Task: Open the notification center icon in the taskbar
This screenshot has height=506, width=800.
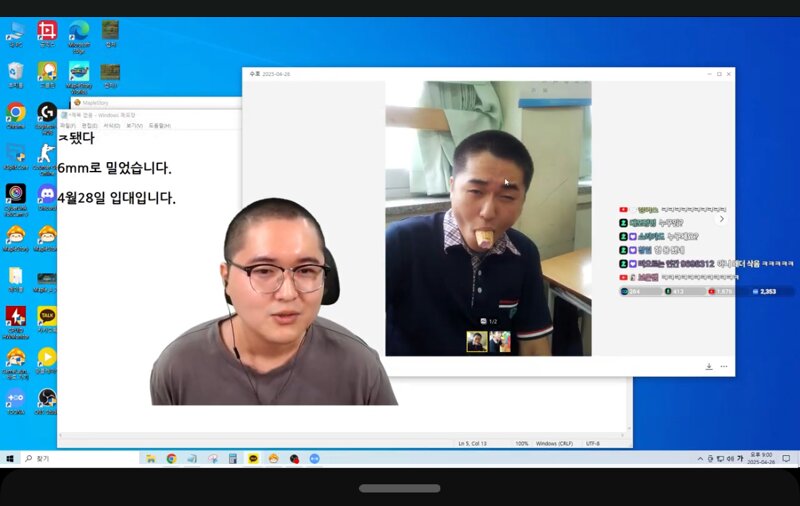Action: coord(786,459)
